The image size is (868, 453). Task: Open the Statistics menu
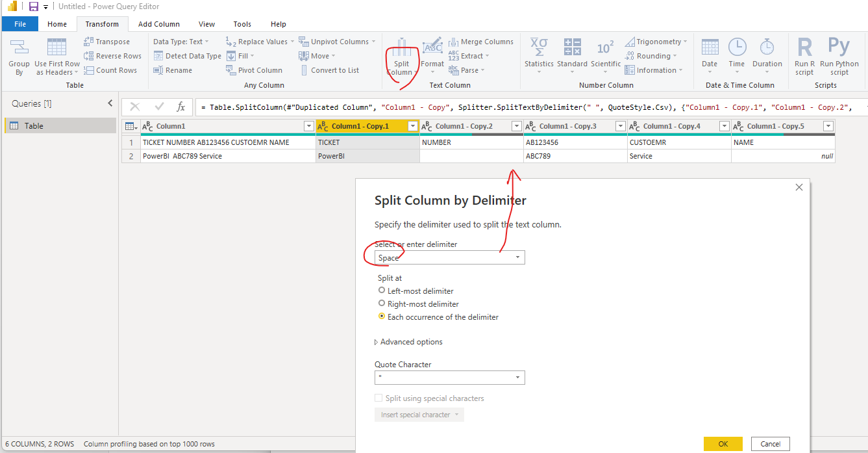[x=539, y=56]
